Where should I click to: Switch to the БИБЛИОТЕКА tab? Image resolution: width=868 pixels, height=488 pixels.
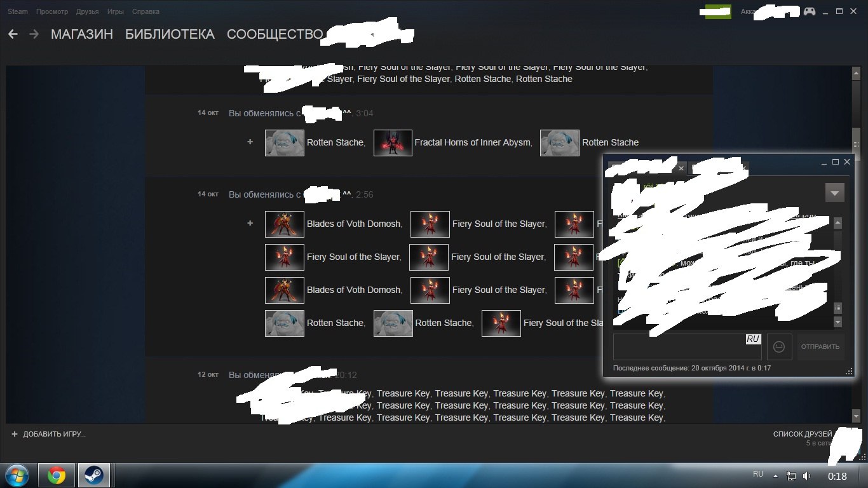(170, 34)
